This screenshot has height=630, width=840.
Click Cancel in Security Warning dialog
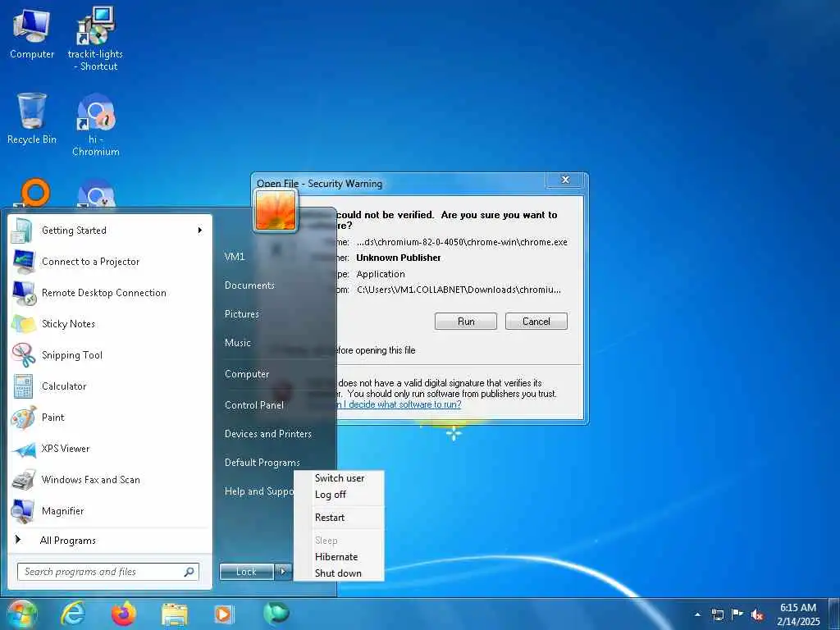536,322
